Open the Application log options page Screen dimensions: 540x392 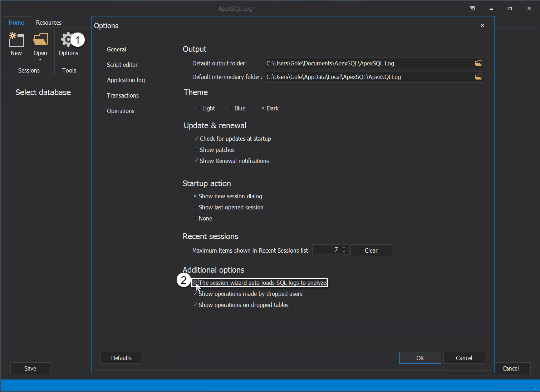tap(126, 80)
